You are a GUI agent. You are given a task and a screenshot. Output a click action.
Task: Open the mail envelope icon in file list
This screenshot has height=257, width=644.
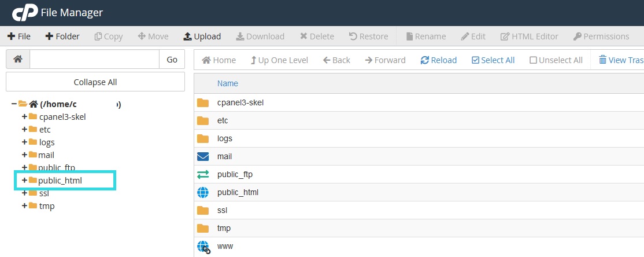point(203,156)
